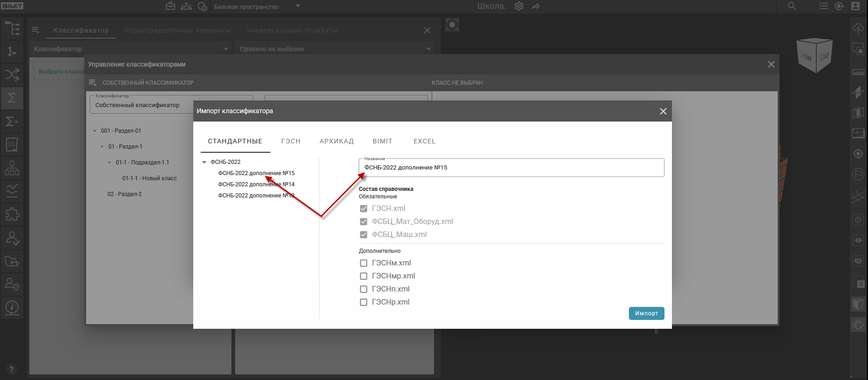The image size is (868, 380).
Task: Click the view cube in 3D viewport
Action: click(814, 55)
